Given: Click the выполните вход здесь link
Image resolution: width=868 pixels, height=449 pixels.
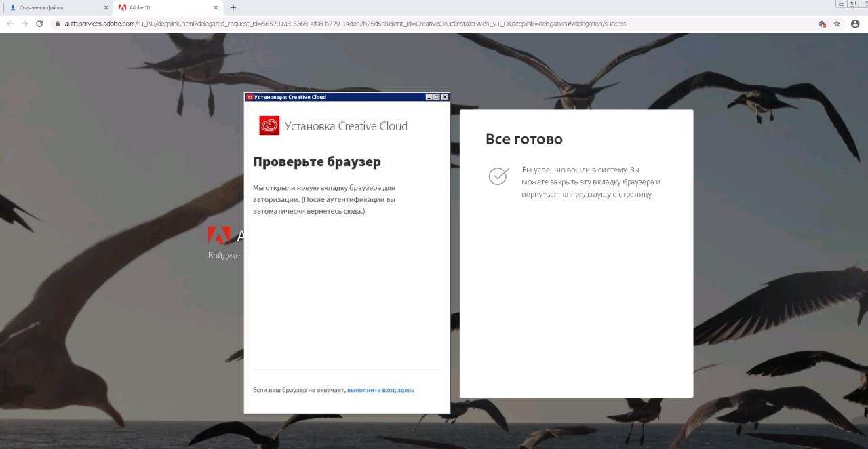Looking at the screenshot, I should click(x=380, y=390).
